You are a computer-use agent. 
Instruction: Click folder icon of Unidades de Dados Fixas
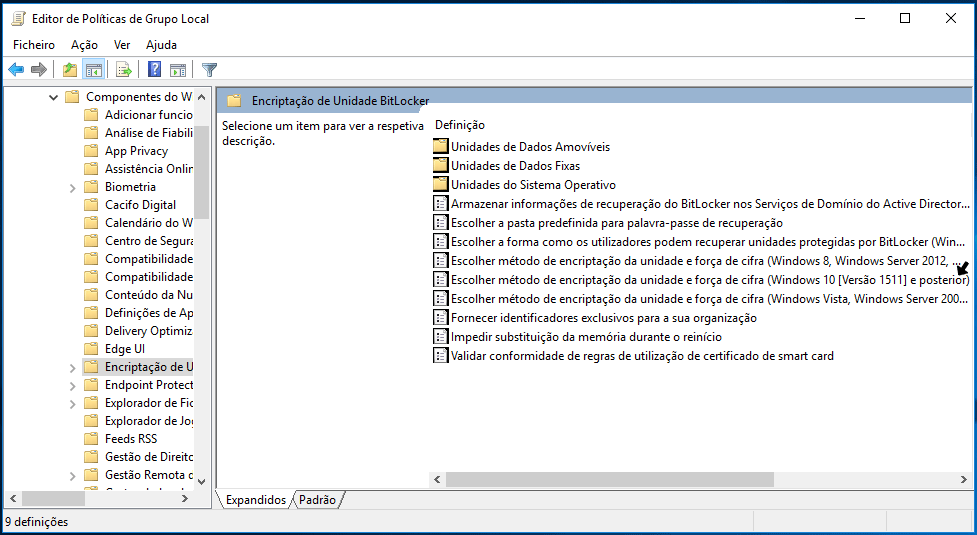tap(441, 166)
